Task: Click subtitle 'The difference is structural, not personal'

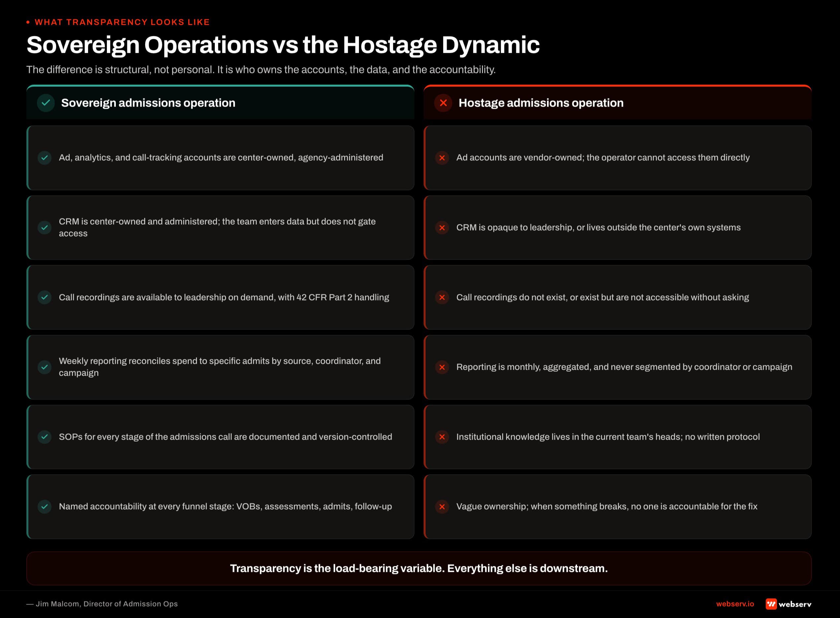Action: click(x=261, y=70)
